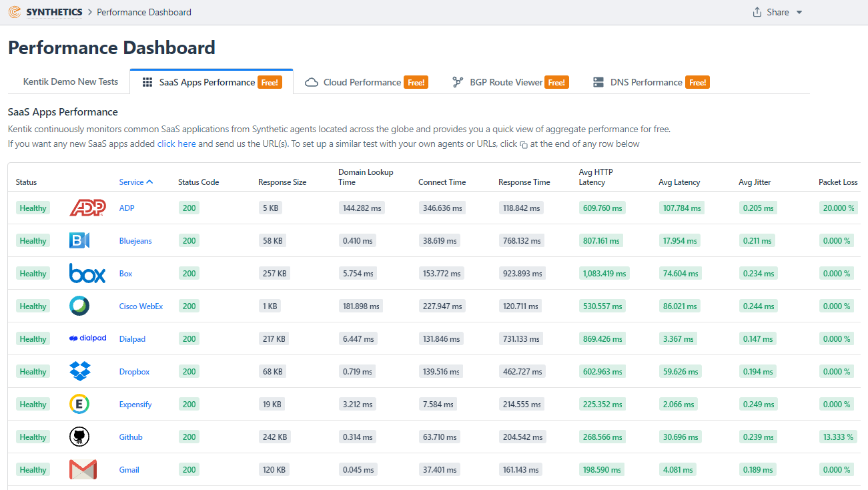
Task: Open the ADP service link
Action: (x=127, y=208)
